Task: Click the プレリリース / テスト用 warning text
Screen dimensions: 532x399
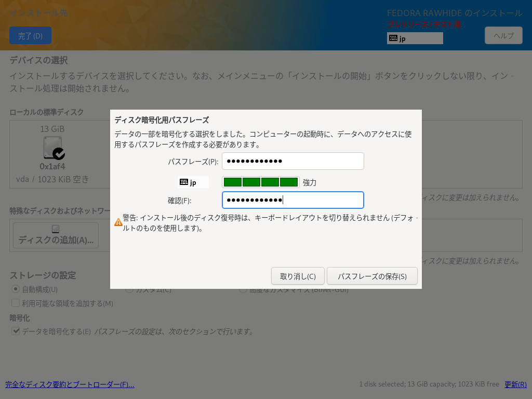Action: pos(424,24)
